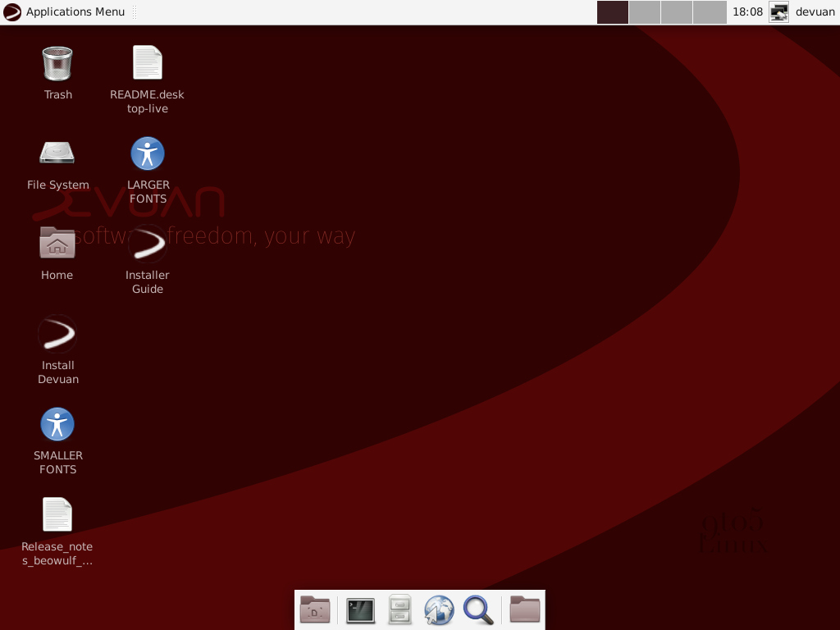Launch the terminal emulator from dock
The image size is (840, 630).
tap(361, 610)
